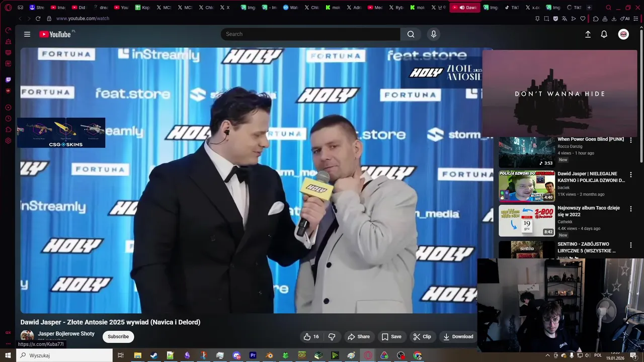Open Najnowszy album Taco thumbnail
Image resolution: width=644 pixels, height=362 pixels.
(x=527, y=220)
